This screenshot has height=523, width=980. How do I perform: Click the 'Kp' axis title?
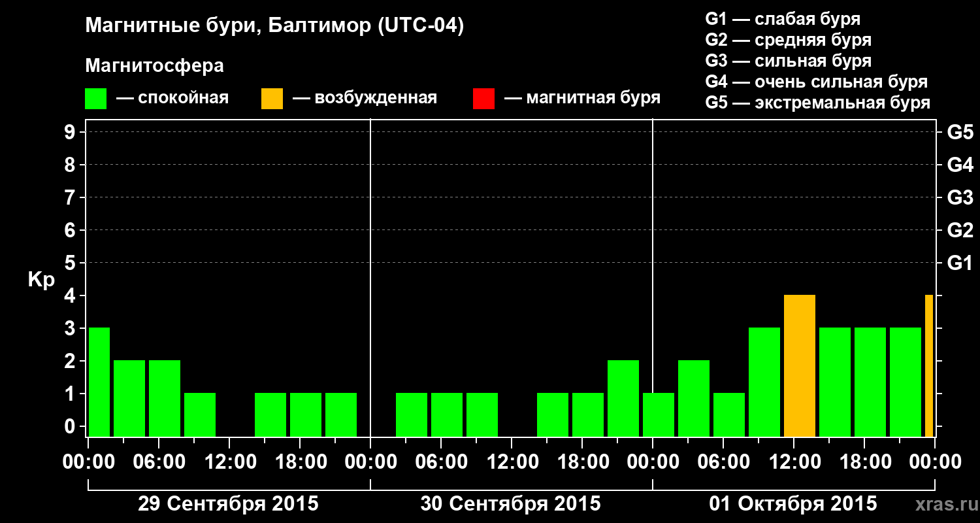tap(41, 279)
